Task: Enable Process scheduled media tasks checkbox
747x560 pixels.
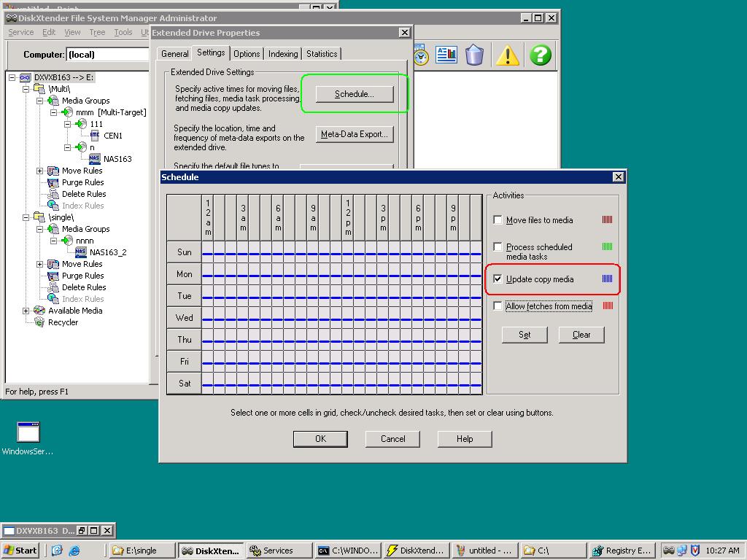Action: (498, 246)
